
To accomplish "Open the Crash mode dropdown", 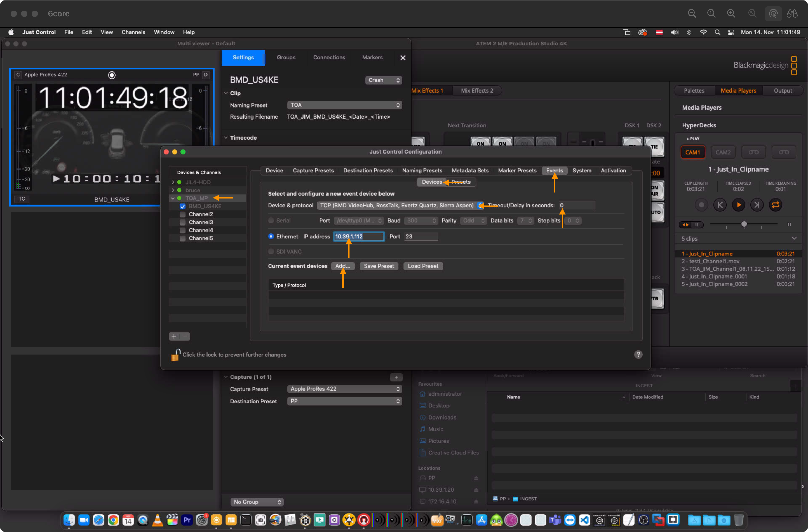I will (384, 80).
